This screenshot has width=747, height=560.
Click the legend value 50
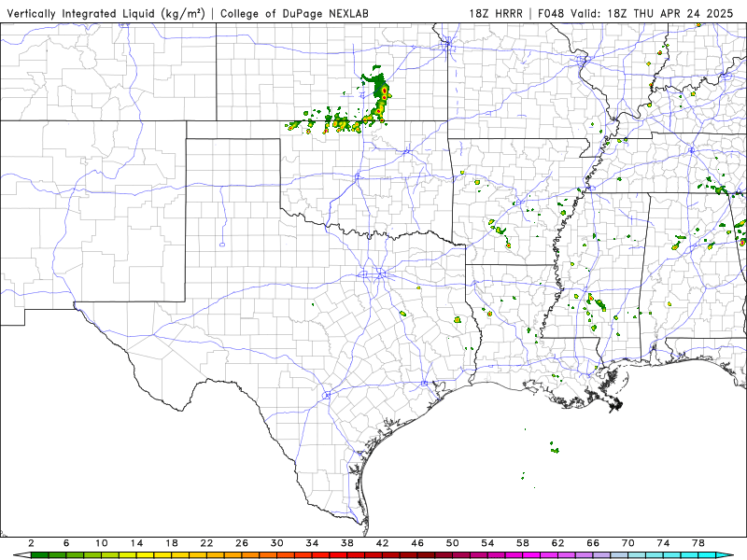(x=453, y=543)
